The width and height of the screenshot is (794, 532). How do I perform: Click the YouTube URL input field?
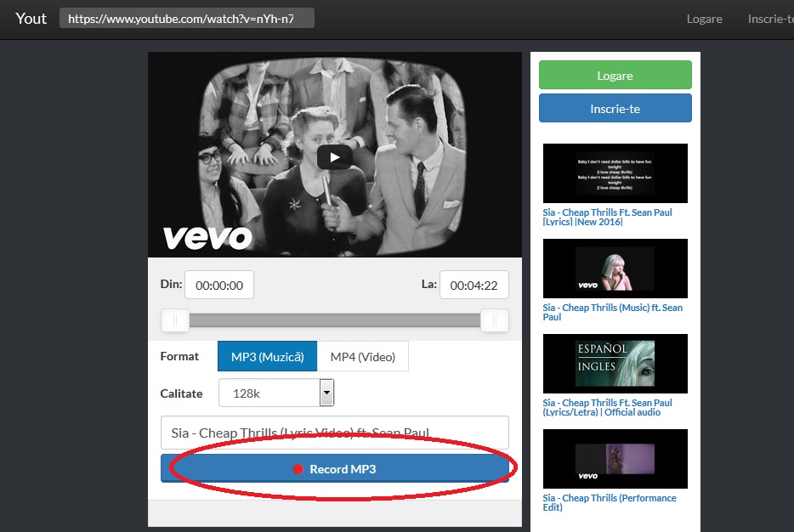[187, 19]
